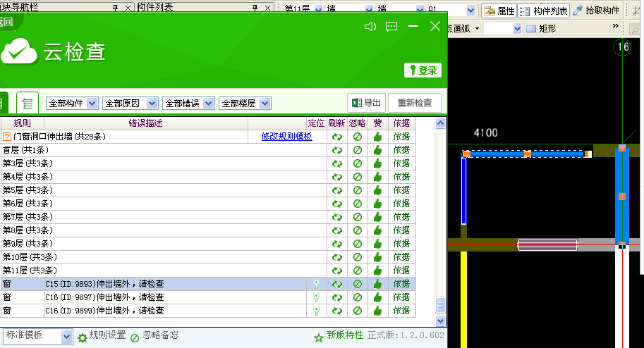Refresh the C15 (ID:9893) error row
Image resolution: width=644 pixels, height=348 pixels.
click(337, 284)
